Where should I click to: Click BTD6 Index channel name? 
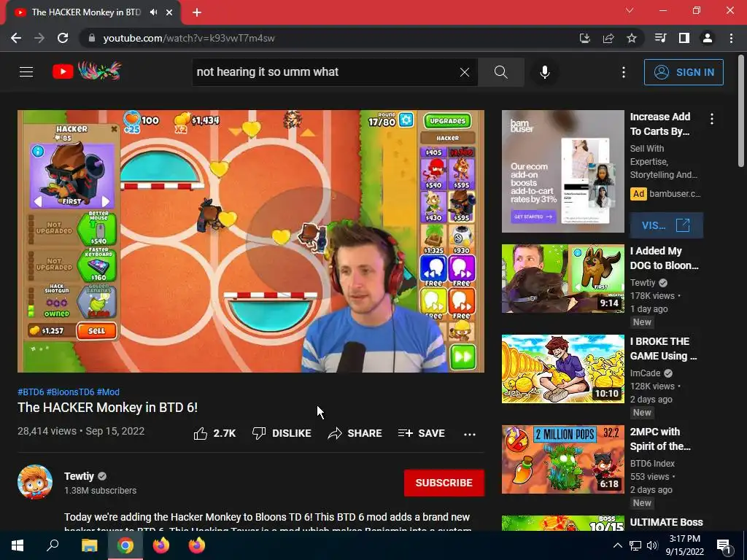point(652,463)
